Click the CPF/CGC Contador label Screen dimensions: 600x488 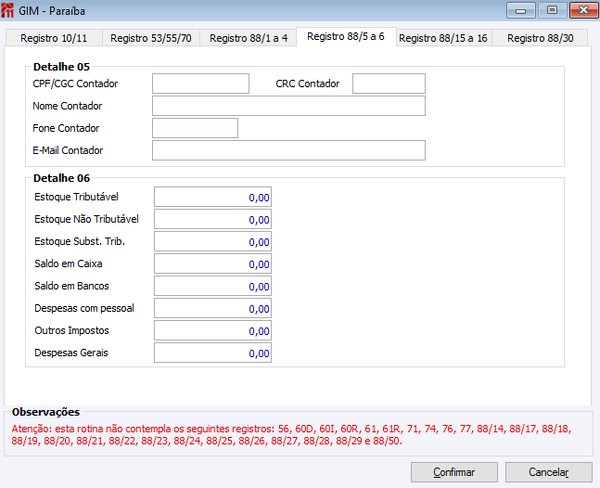[x=75, y=83]
